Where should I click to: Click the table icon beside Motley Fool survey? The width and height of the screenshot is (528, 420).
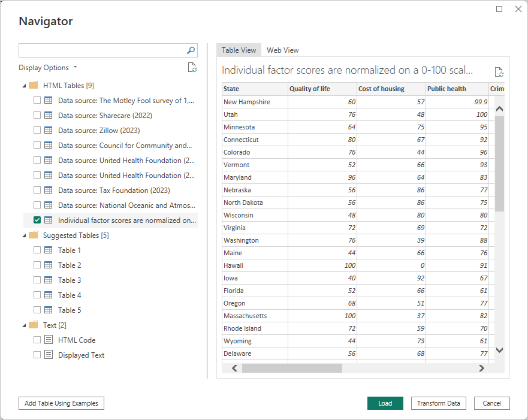[49, 100]
